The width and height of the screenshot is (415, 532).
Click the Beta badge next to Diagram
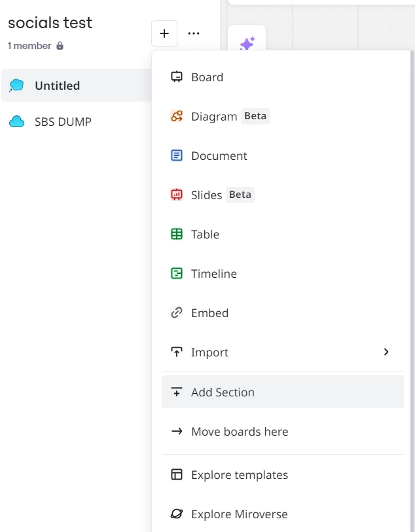(255, 116)
